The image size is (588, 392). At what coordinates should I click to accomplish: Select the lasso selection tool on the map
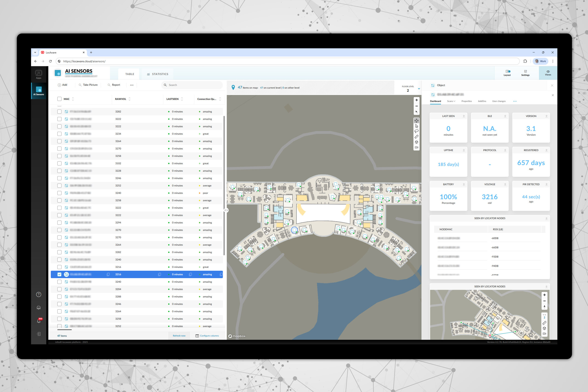click(x=416, y=132)
